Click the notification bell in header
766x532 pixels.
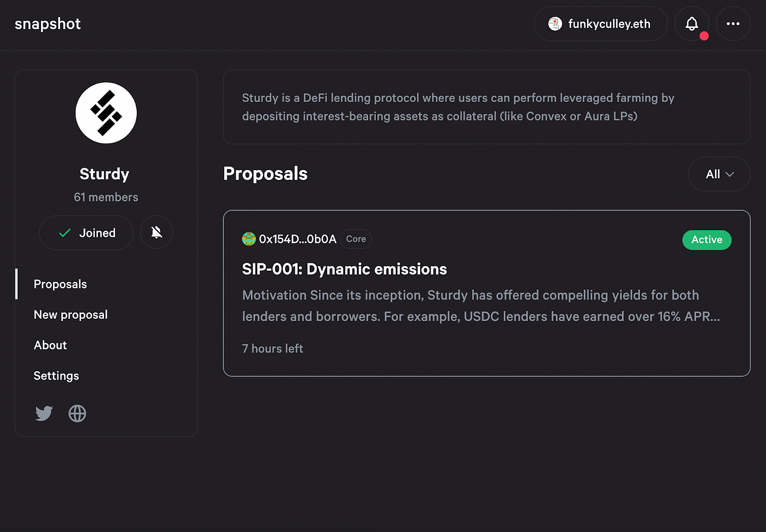tap(692, 24)
